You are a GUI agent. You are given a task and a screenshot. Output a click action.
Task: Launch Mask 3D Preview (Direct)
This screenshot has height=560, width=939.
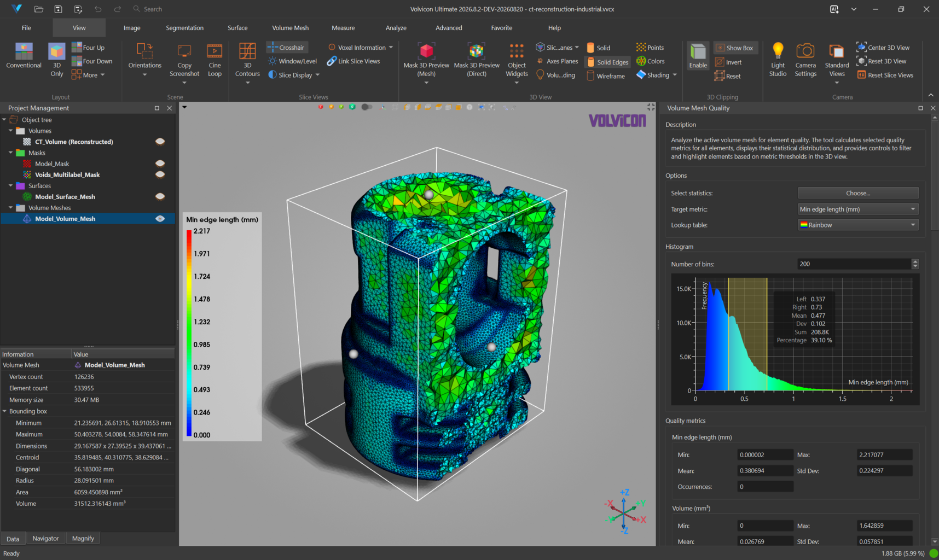click(477, 60)
